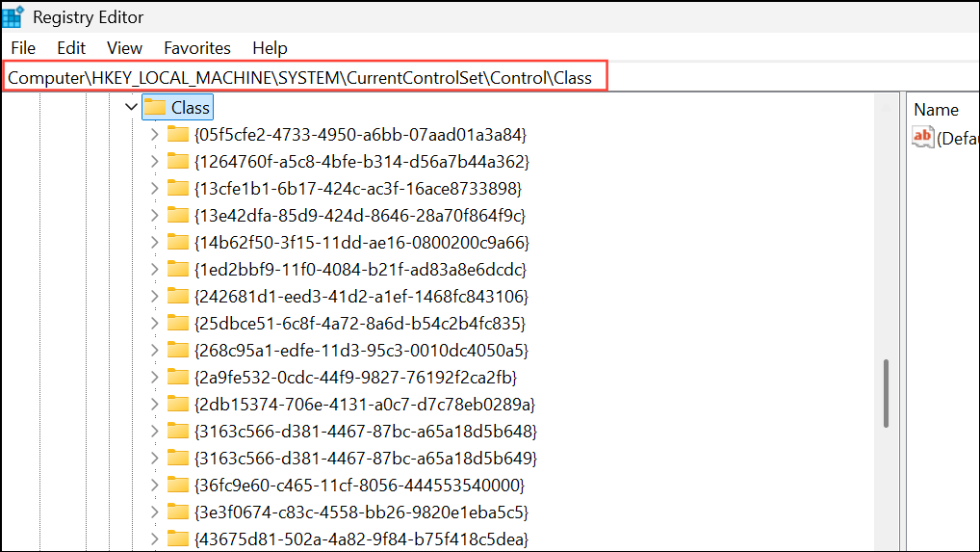
Task: Select the (Default) value entry
Action: coord(945,137)
